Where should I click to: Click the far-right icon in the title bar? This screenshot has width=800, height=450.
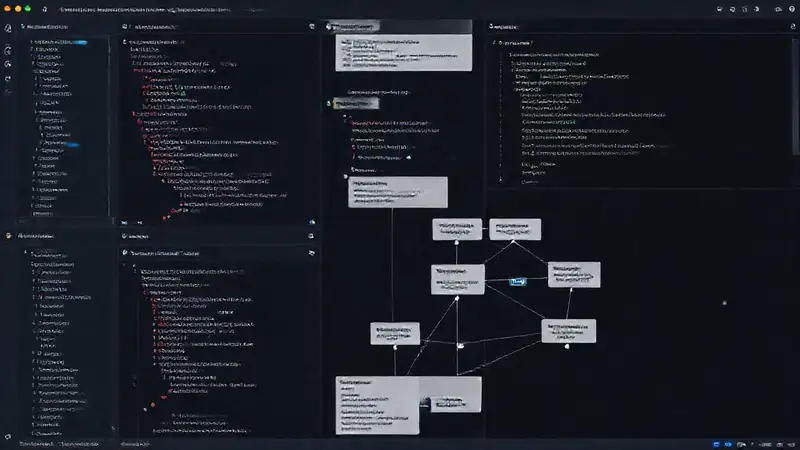pos(792,9)
